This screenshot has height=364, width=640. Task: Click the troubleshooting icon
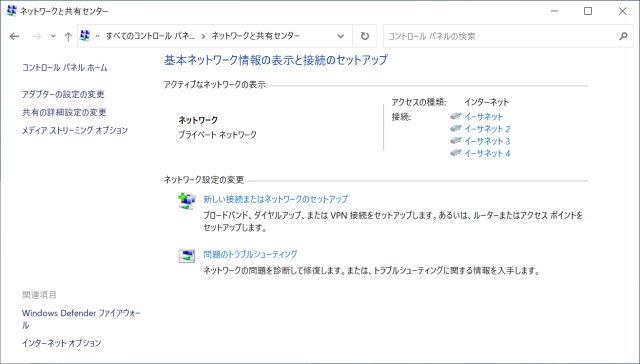187,256
